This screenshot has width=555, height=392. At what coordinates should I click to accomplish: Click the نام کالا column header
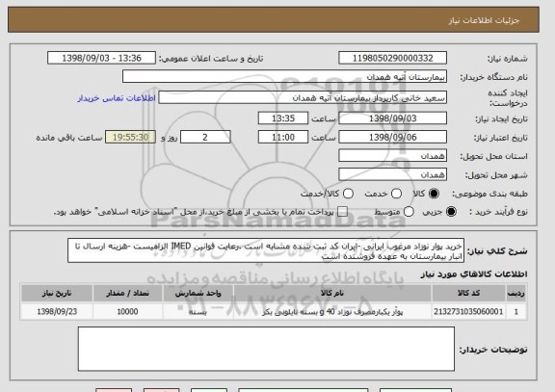tap(332, 293)
